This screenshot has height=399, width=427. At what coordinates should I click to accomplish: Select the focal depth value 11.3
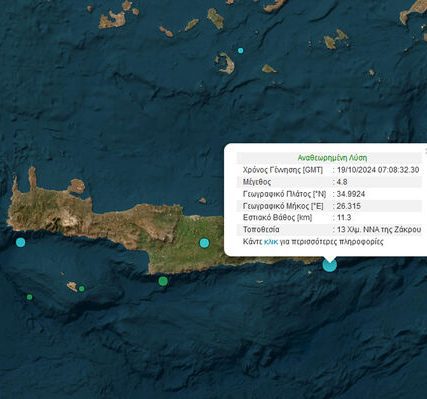pyautogui.click(x=344, y=218)
